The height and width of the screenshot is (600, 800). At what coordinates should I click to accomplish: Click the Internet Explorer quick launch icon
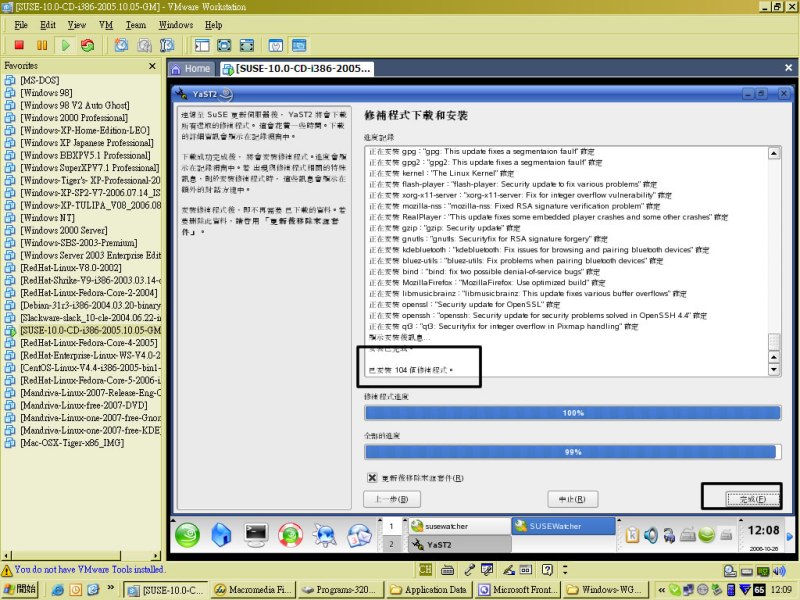click(58, 590)
